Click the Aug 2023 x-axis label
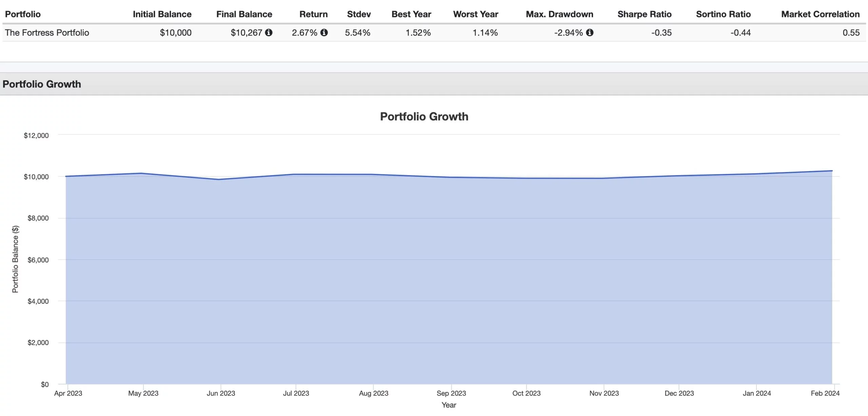The height and width of the screenshot is (416, 868). pos(374,393)
